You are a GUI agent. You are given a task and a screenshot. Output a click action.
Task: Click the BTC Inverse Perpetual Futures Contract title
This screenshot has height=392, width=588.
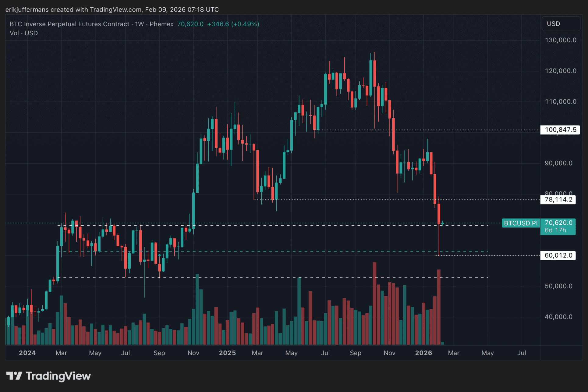tap(69, 24)
